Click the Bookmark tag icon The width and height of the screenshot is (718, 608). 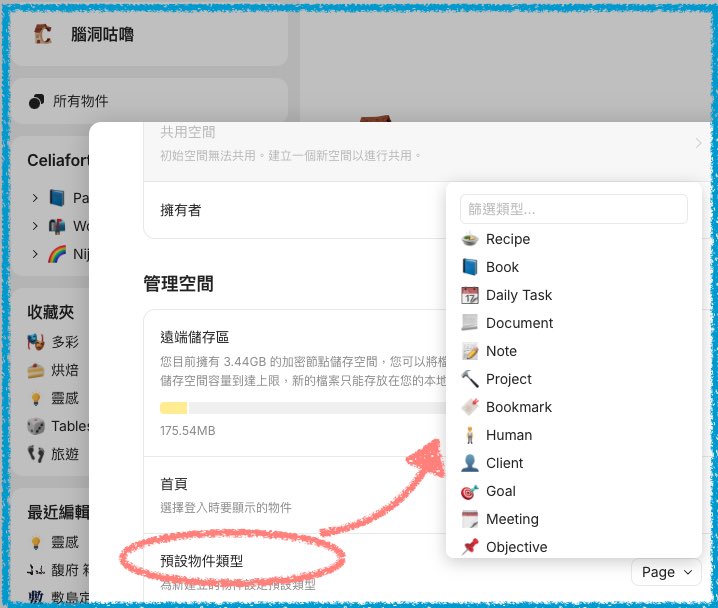[x=470, y=407]
